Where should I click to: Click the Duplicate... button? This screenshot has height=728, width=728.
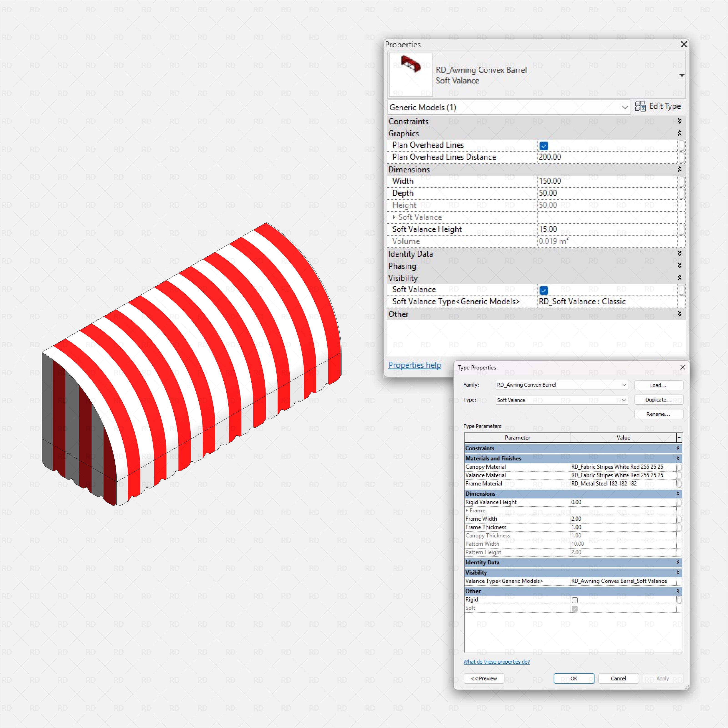(658, 399)
